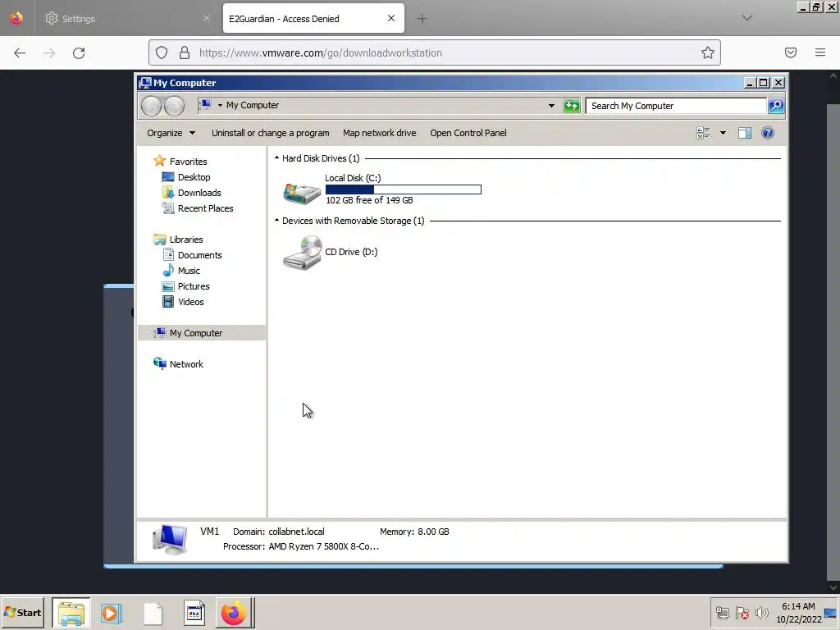The width and height of the screenshot is (840, 630).
Task: Click the network connection tray icon
Action: click(722, 612)
